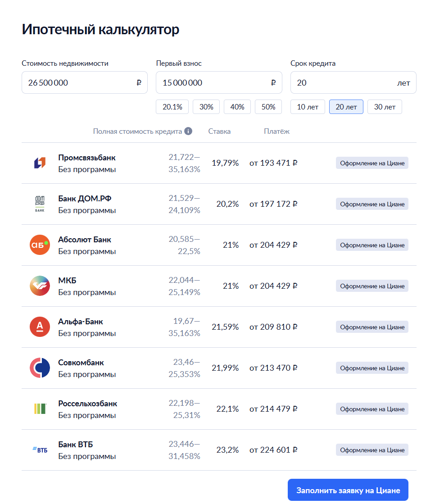Viewport: 435px width, 504px height.
Task: Click the property cost input field
Action: click(x=79, y=83)
